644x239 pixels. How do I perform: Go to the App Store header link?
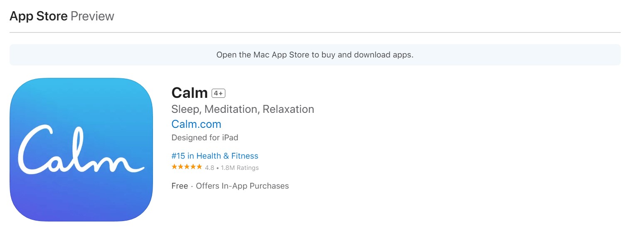(x=38, y=16)
